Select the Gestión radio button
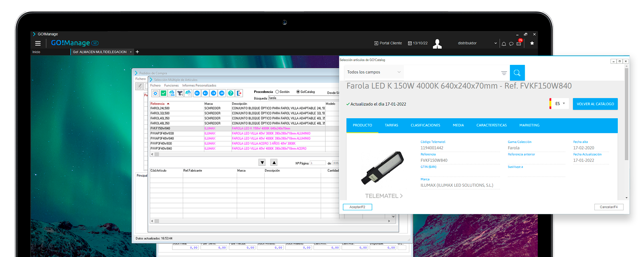 [x=277, y=92]
